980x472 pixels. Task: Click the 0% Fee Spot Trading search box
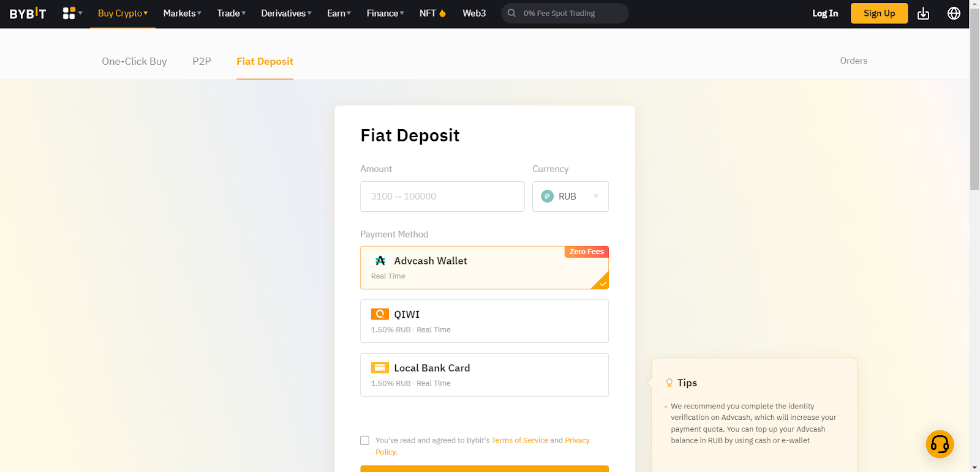[565, 13]
